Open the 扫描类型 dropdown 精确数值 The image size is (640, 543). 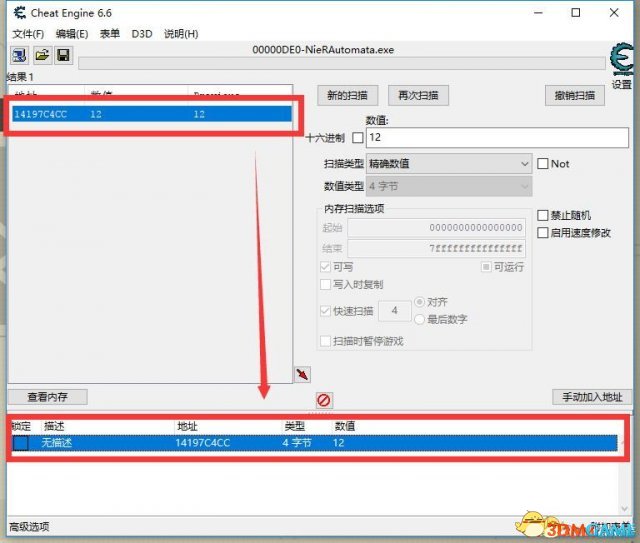point(449,164)
